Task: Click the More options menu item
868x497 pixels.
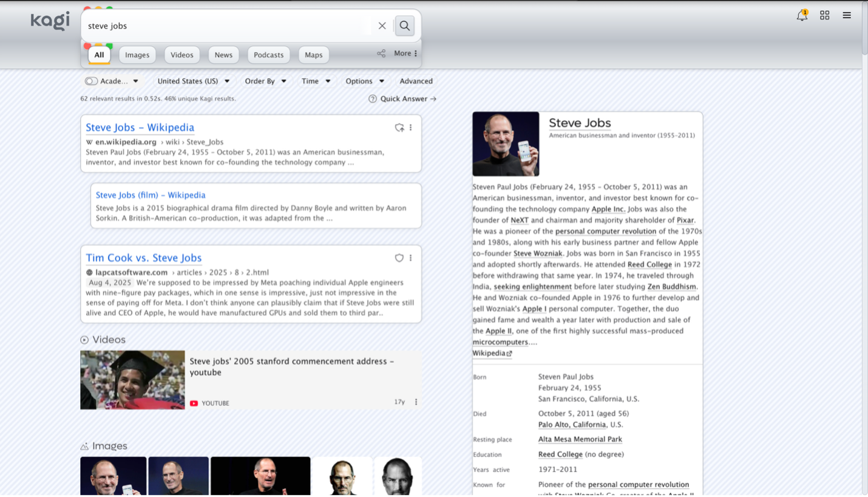Action: point(402,53)
